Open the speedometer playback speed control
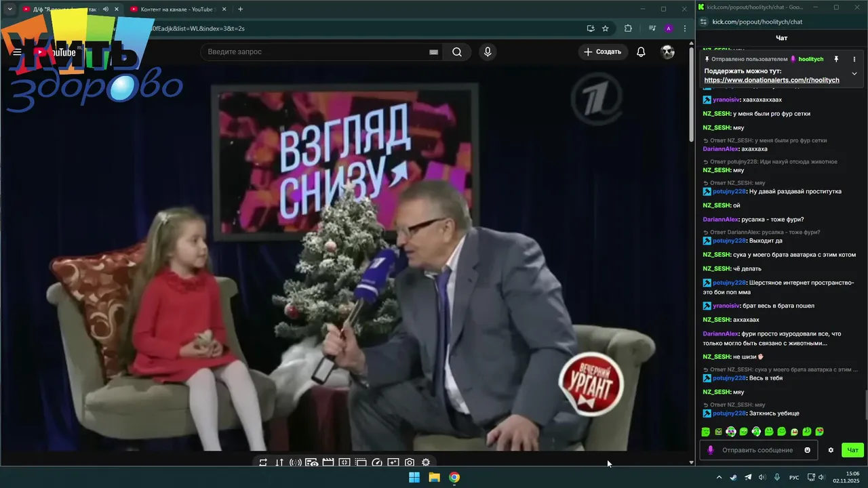Image resolution: width=868 pixels, height=488 pixels. click(x=377, y=462)
